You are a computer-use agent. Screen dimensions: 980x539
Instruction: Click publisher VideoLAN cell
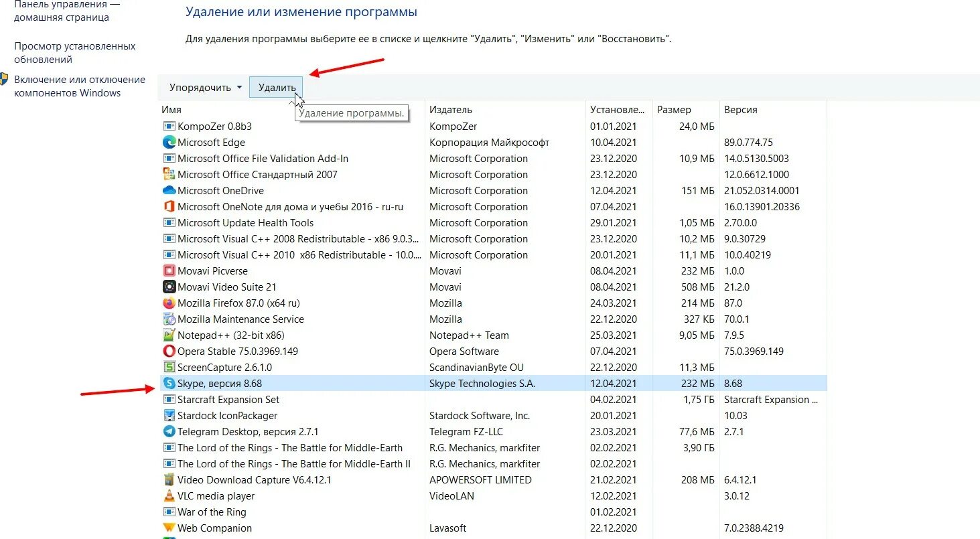click(452, 496)
